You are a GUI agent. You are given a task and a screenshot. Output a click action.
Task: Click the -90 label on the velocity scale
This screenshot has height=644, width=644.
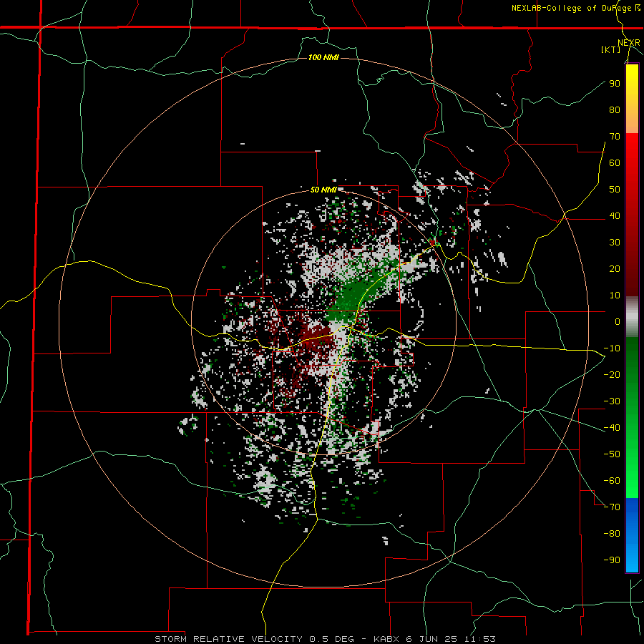point(612,560)
